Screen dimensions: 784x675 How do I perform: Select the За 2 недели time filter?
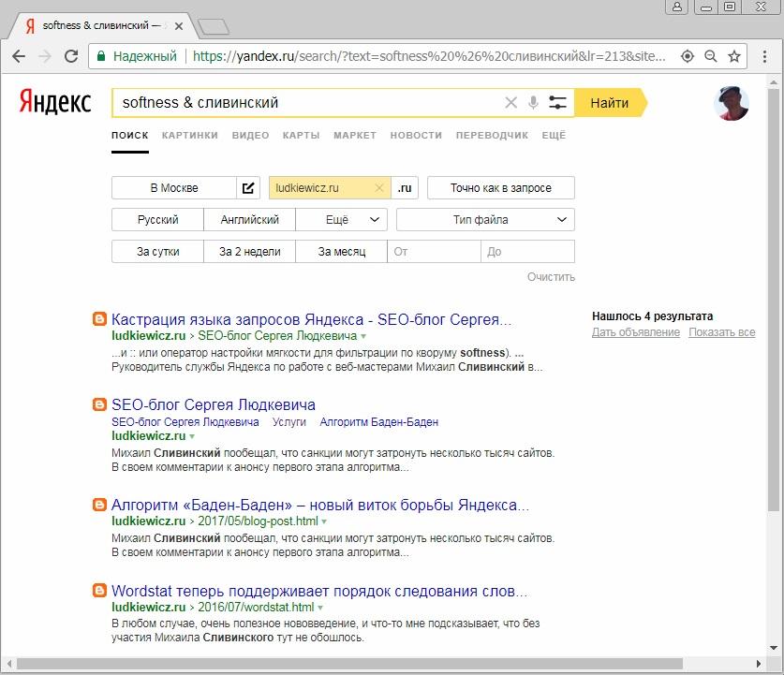[249, 251]
